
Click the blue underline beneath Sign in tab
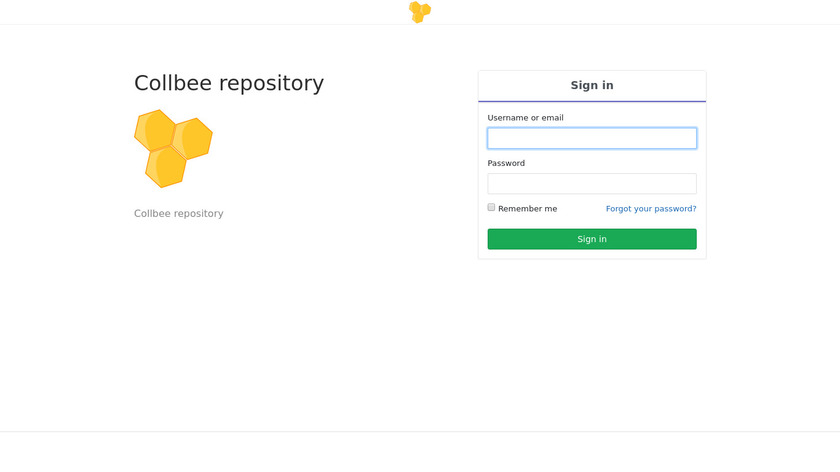(592, 101)
